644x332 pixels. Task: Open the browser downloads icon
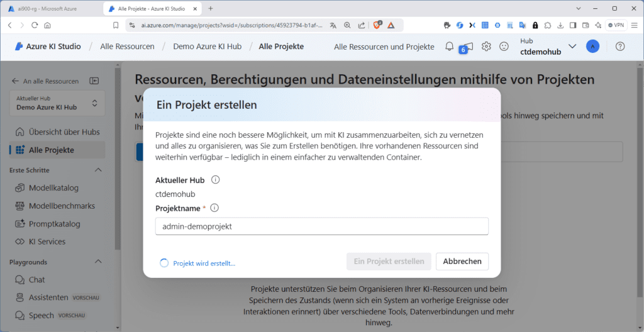(x=560, y=25)
